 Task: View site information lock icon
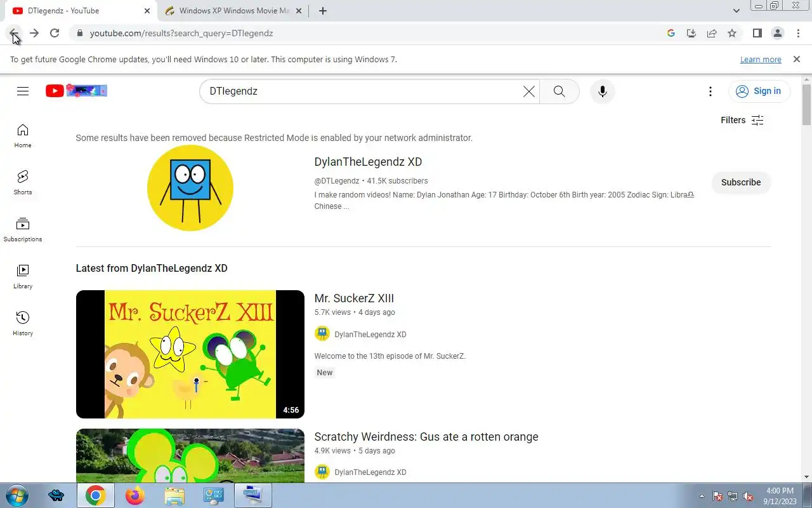pos(79,33)
